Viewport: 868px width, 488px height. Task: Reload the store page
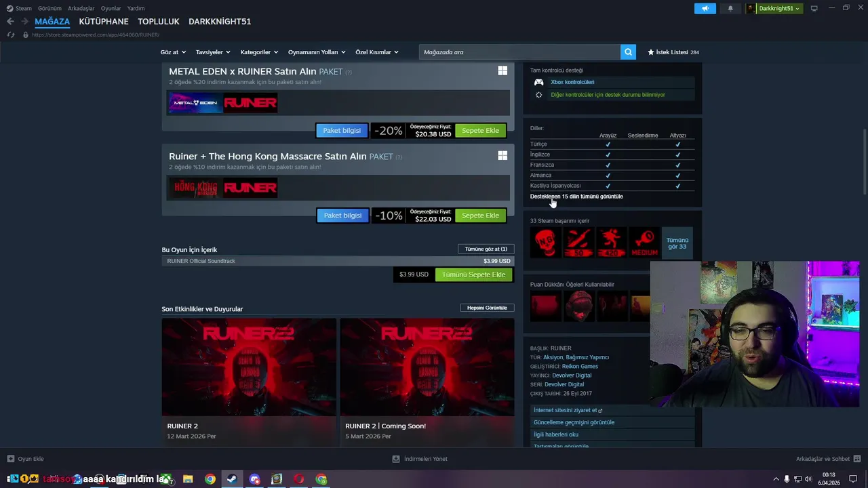10,35
